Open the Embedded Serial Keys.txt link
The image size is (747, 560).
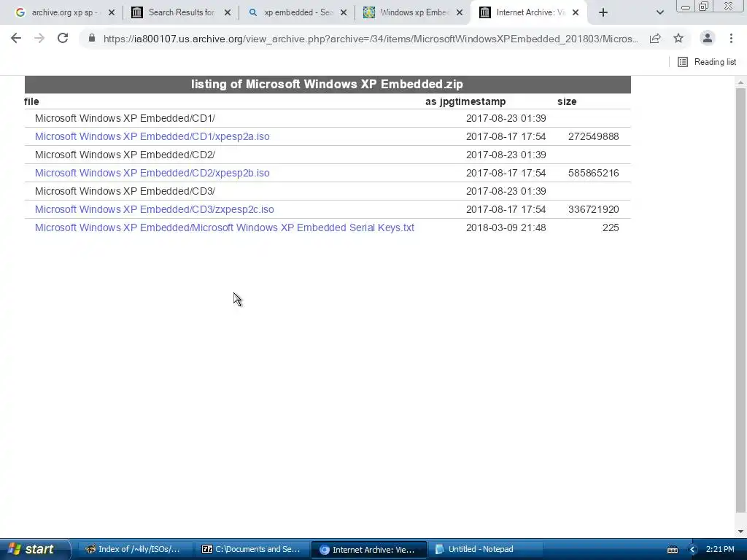225,227
